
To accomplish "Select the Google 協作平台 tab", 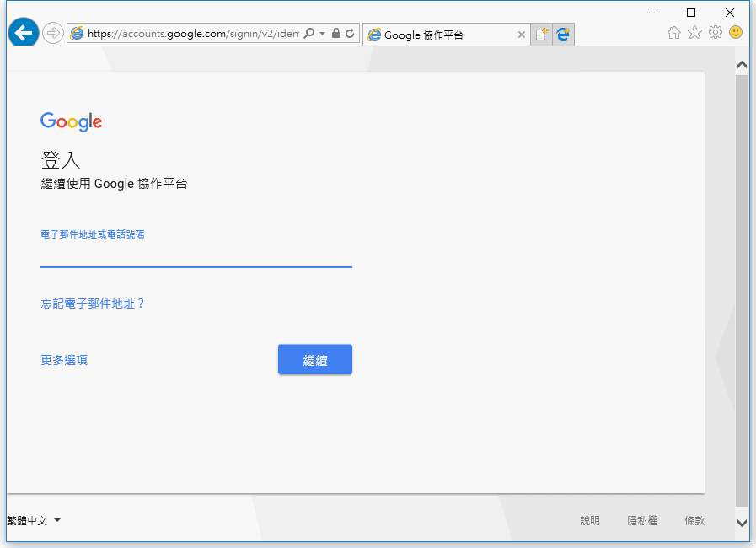I will point(446,35).
